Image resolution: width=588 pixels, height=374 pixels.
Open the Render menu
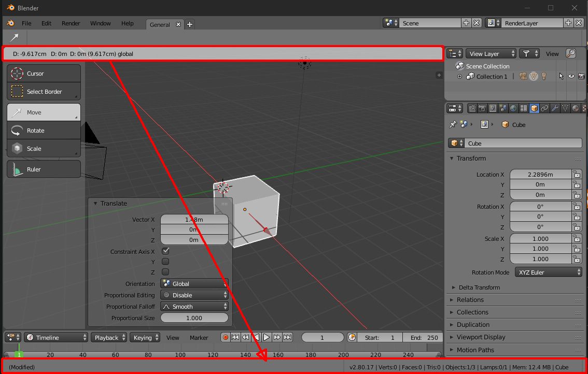[x=71, y=23]
